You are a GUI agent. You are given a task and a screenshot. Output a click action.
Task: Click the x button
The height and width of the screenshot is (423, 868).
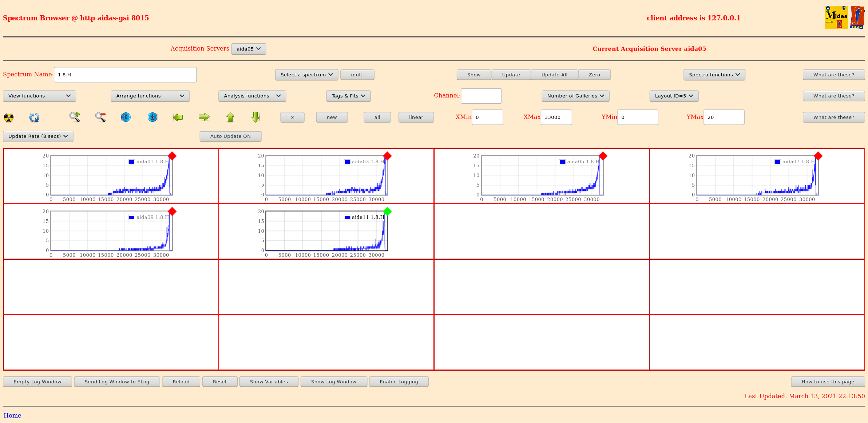click(x=292, y=117)
